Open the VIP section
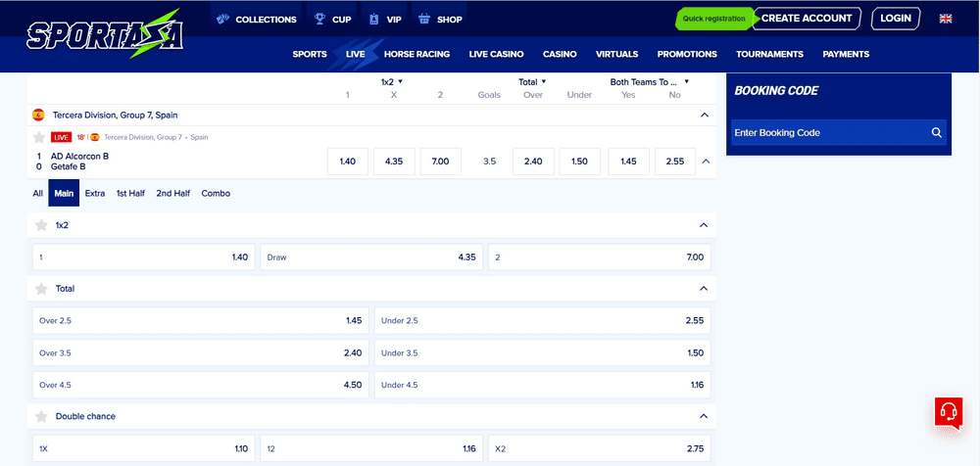Image resolution: width=980 pixels, height=466 pixels. pyautogui.click(x=385, y=20)
